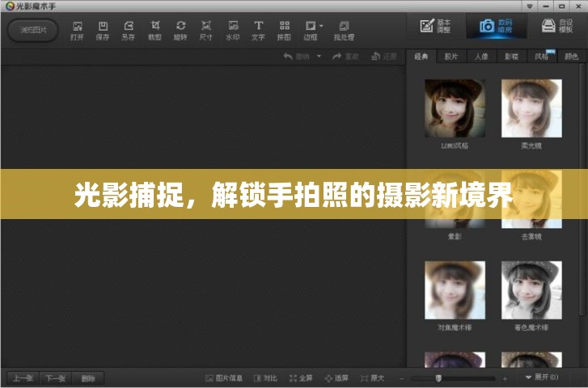588x388 pixels.
Task: Click the 光影魔术手 app logo icon
Action: (10, 6)
